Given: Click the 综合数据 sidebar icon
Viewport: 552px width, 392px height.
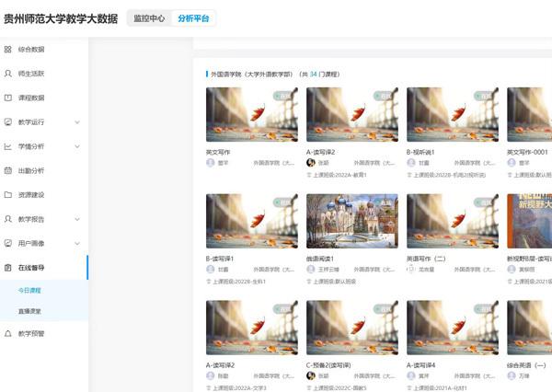Looking at the screenshot, I should pos(8,49).
